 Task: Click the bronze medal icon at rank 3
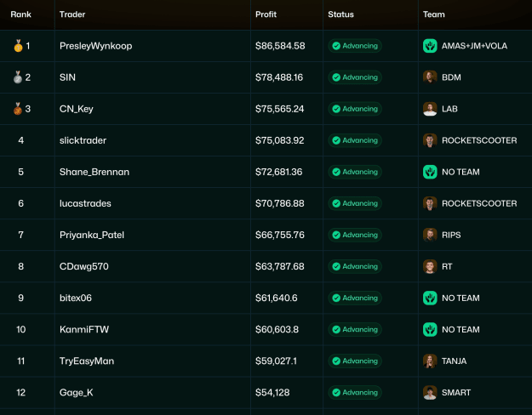[18, 109]
